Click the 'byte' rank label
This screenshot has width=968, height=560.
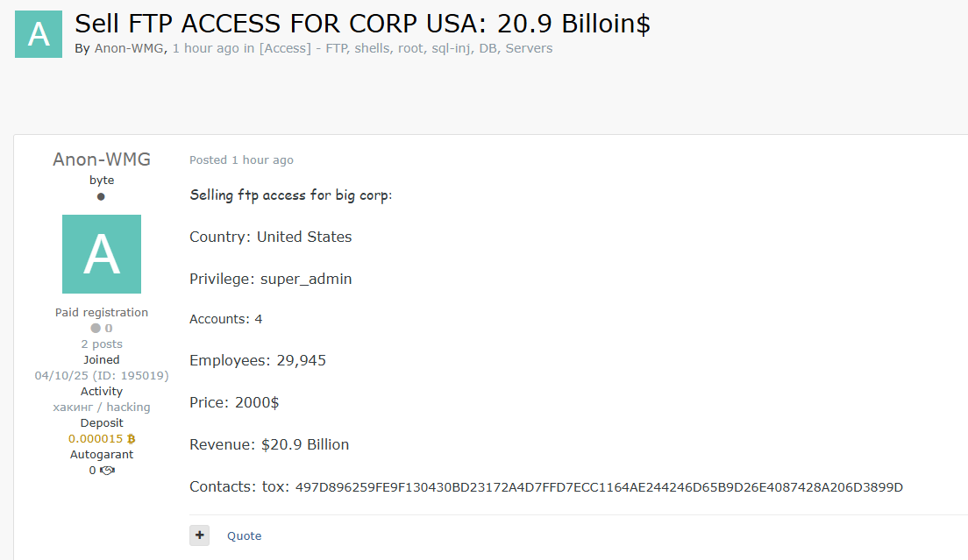[102, 180]
